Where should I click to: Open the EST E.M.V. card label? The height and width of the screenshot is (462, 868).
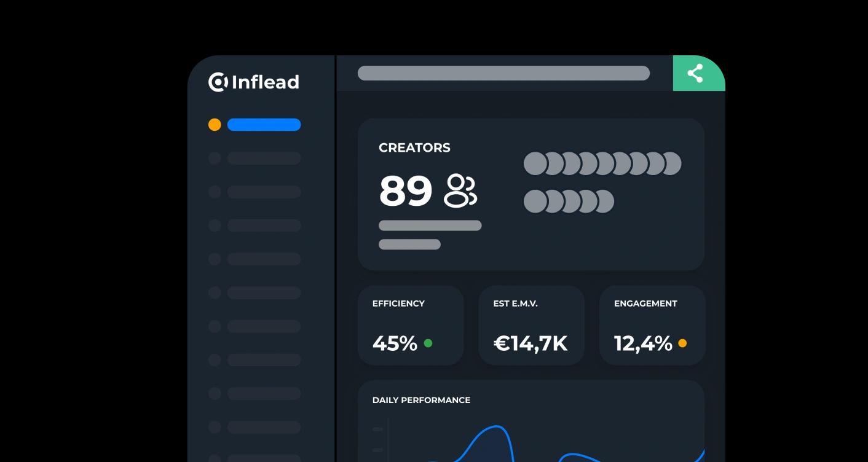tap(515, 303)
